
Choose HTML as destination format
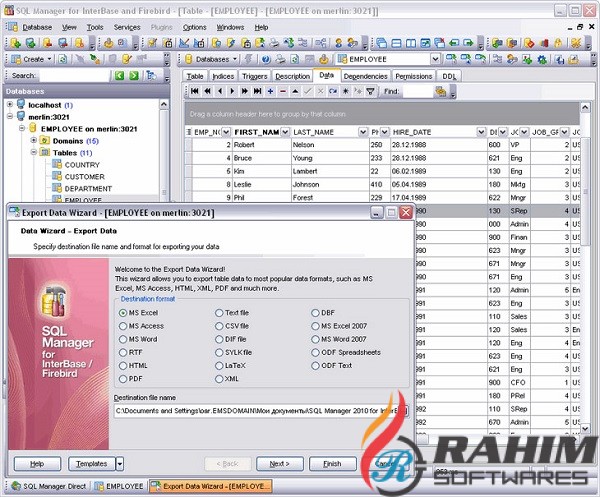point(133,365)
